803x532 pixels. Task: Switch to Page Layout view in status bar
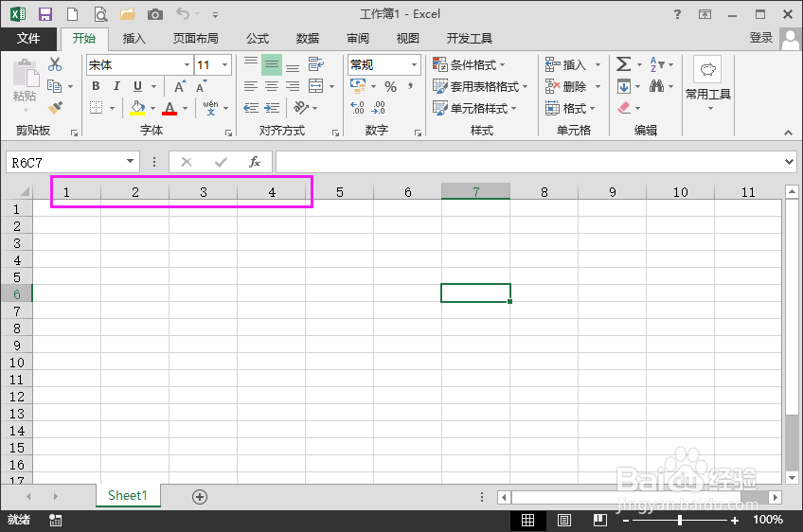563,521
